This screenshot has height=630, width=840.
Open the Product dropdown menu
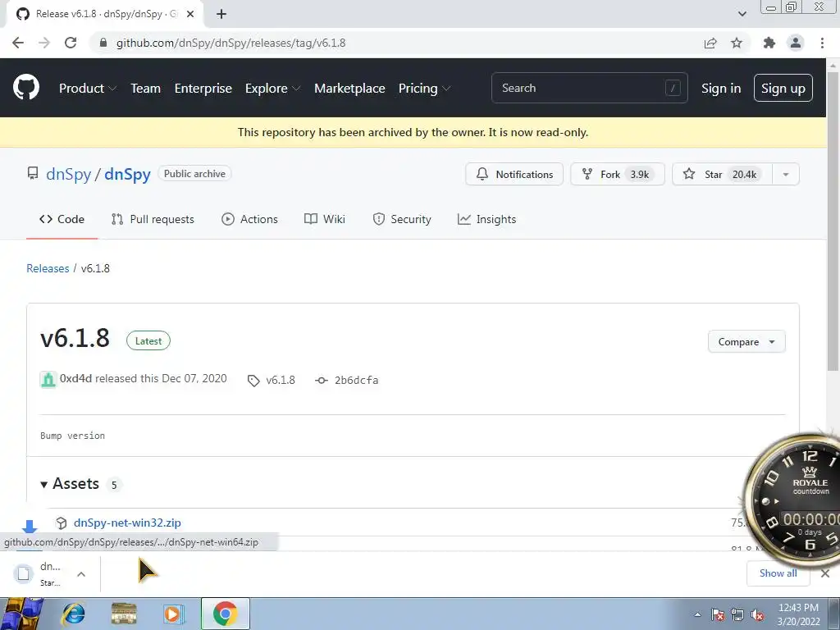87,89
